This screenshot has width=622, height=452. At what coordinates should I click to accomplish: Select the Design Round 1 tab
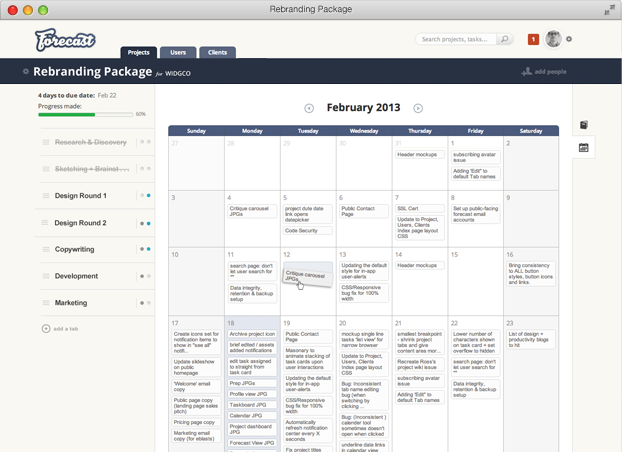point(81,196)
